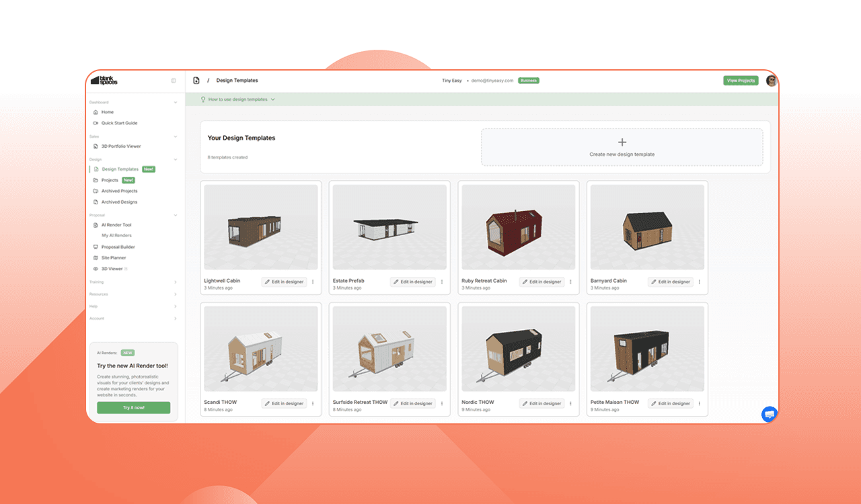Viewport: 861px width, 504px height.
Task: Open options menu for Petite Maison THOW
Action: [x=700, y=403]
